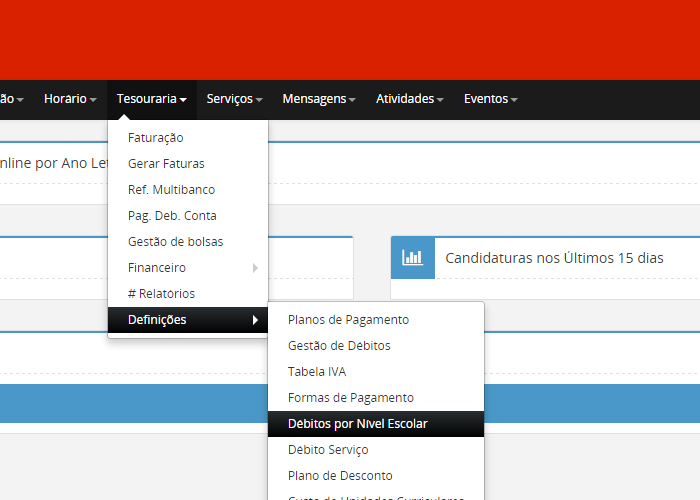This screenshot has width=700, height=500.
Task: Select Faturação from the Tesouraria menu
Action: (x=156, y=138)
